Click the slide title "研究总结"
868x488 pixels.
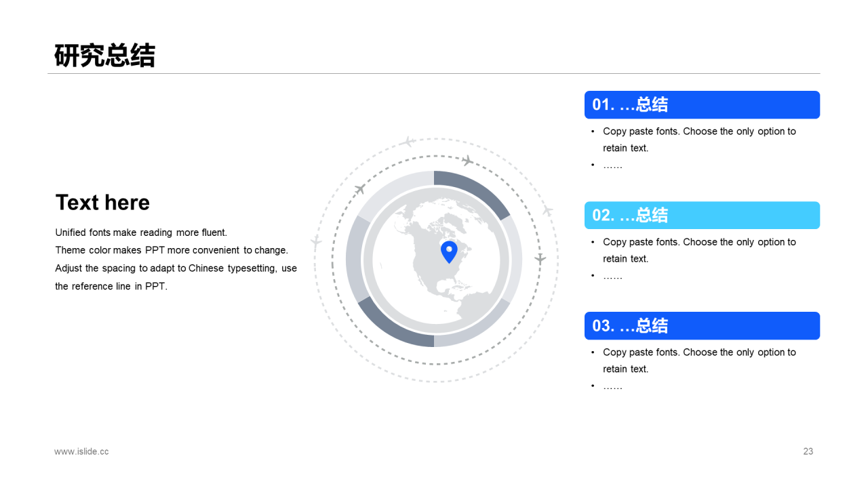point(104,56)
